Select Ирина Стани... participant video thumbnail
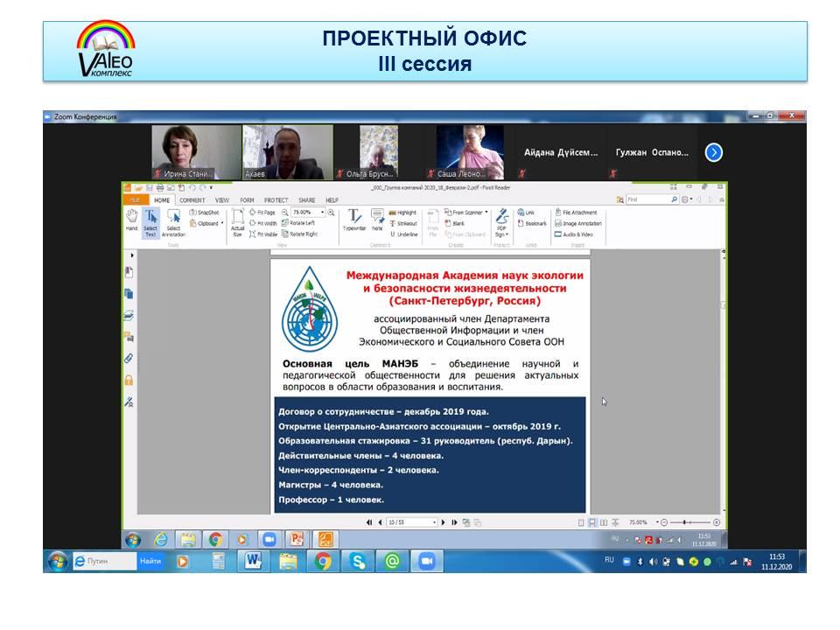The image size is (840, 630). tap(196, 151)
